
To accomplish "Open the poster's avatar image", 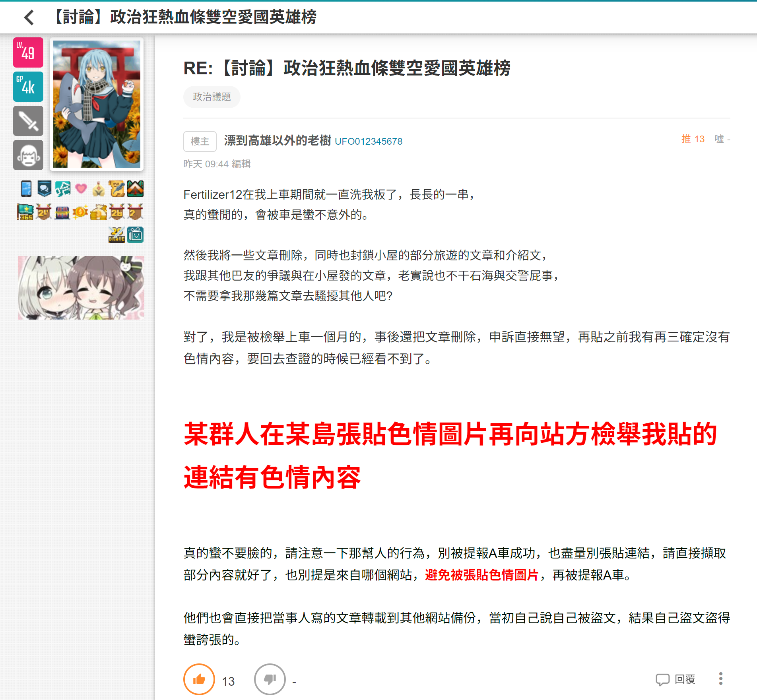I will click(x=97, y=104).
